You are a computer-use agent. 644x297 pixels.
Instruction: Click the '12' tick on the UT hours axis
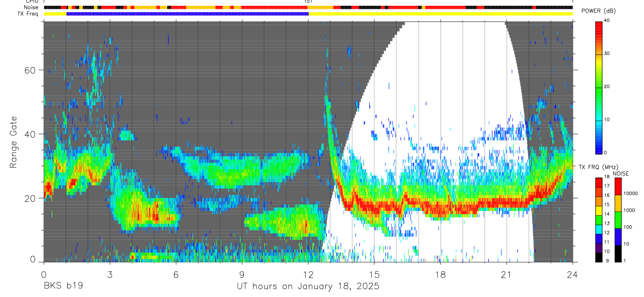(308, 274)
